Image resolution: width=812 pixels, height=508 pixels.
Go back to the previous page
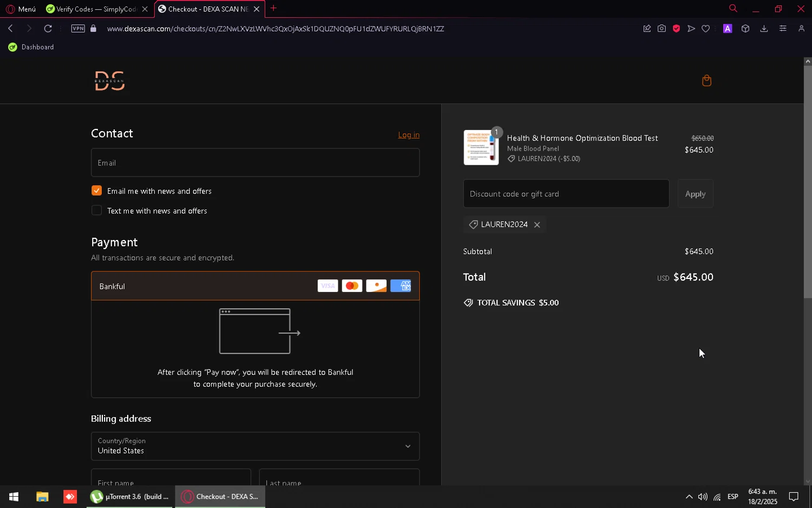point(10,28)
